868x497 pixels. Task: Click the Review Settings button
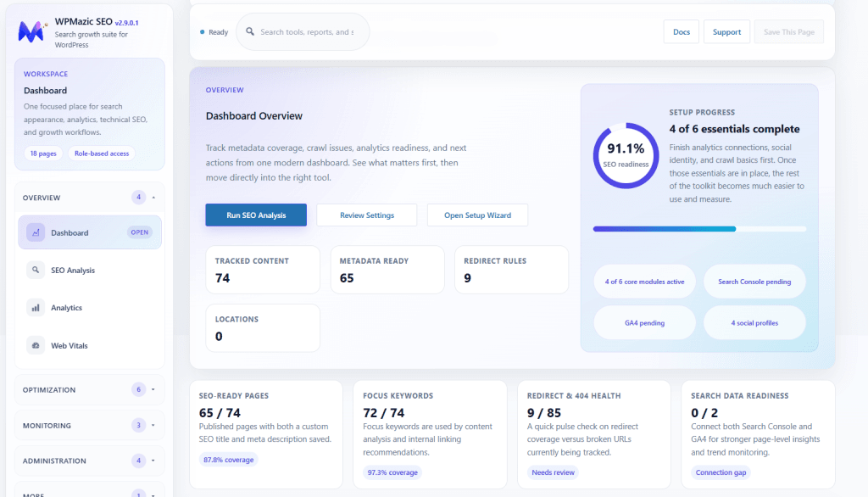click(x=366, y=215)
